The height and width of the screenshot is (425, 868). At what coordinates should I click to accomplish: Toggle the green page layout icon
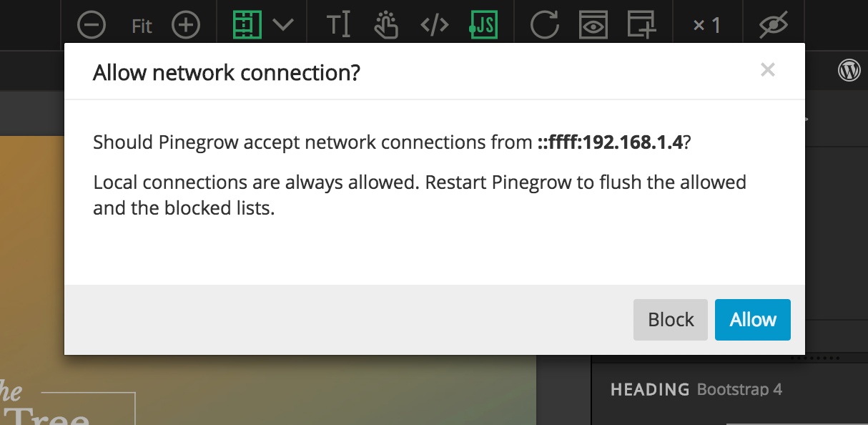point(247,25)
